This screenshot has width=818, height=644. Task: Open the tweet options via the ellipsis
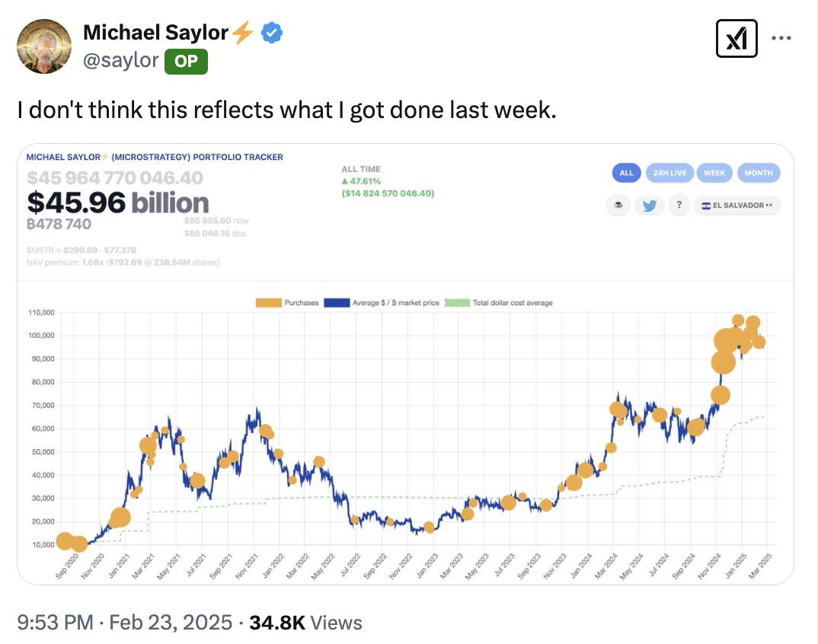point(782,37)
